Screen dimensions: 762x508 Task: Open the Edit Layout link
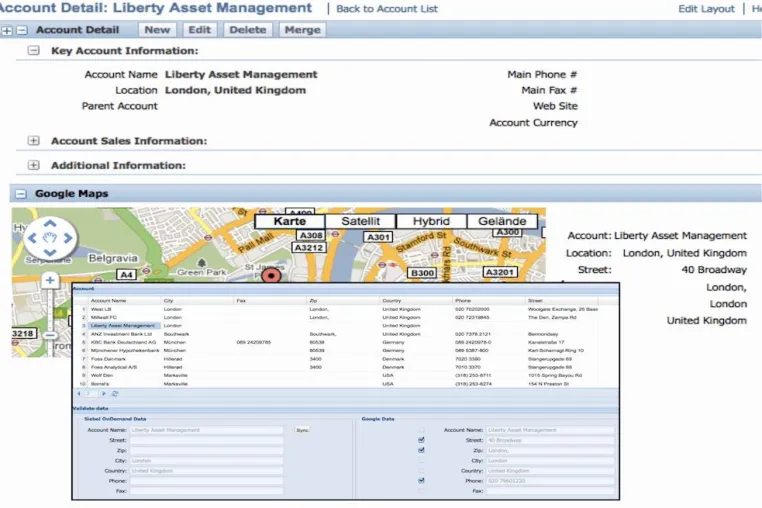[706, 9]
